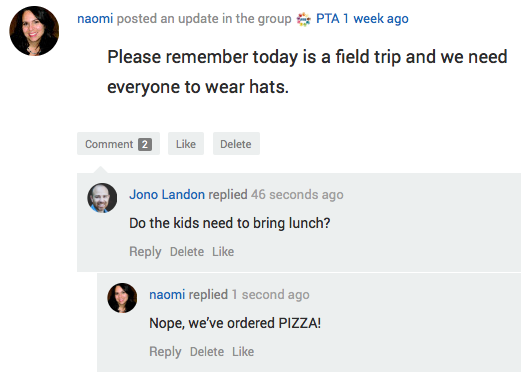Open naomi's profile link in post header
This screenshot has width=527, height=385.
click(95, 19)
